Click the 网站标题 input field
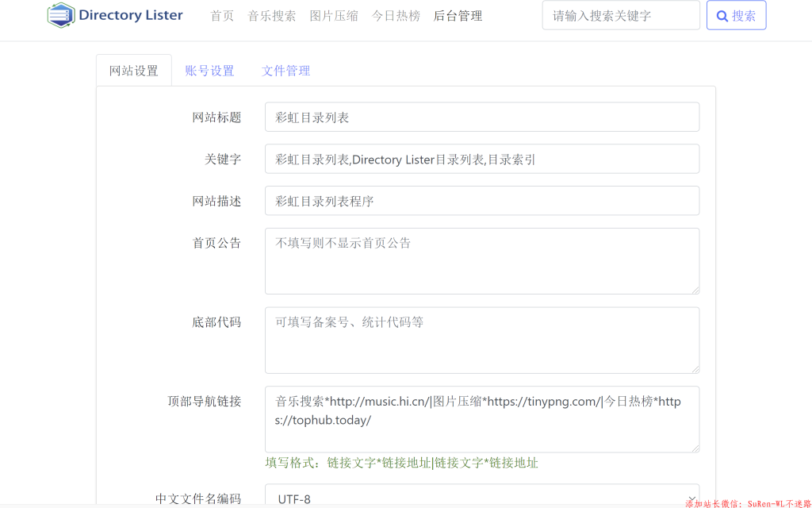 [482, 117]
